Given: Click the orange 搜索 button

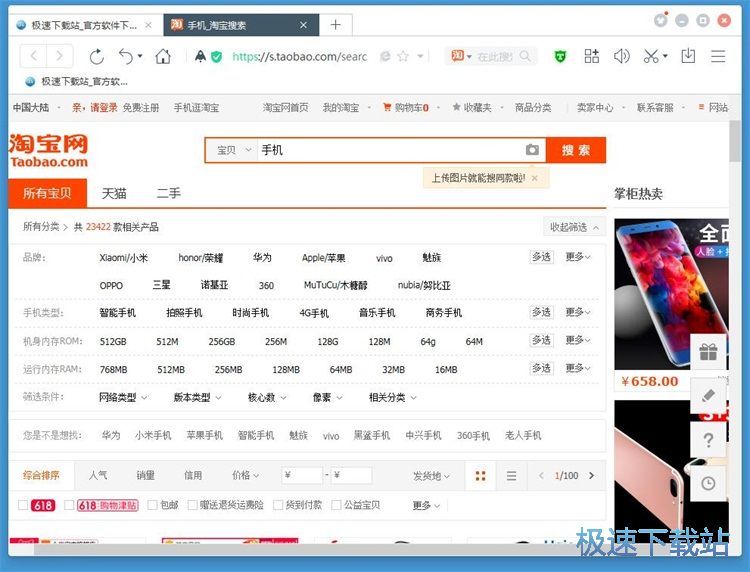Looking at the screenshot, I should (x=576, y=150).
